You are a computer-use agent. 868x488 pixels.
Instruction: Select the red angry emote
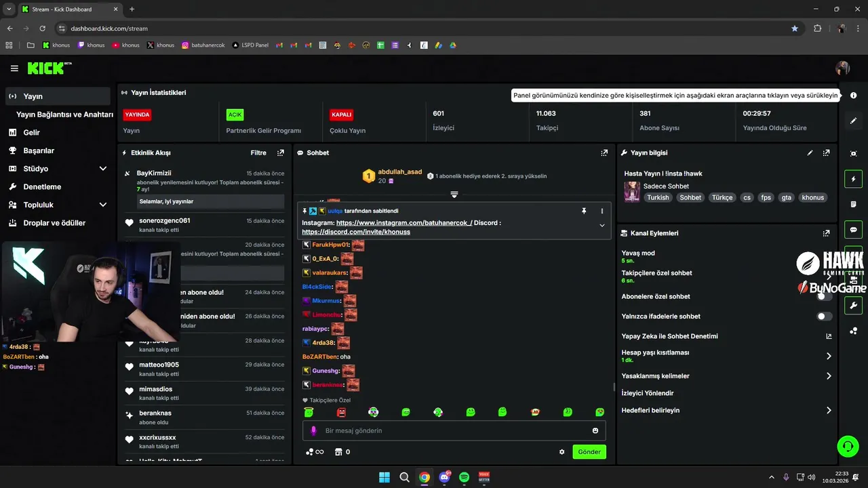341,412
